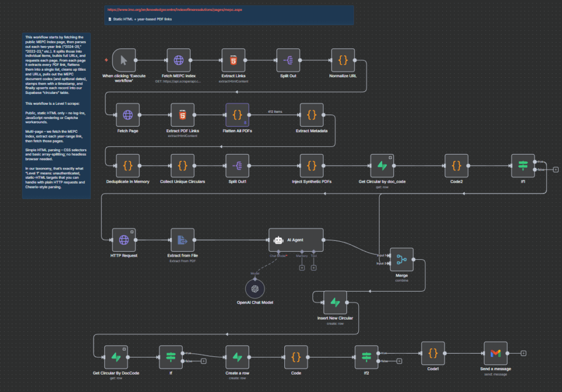Image resolution: width=562 pixels, height=392 pixels.
Task: Select the Normalize URL code node
Action: [343, 60]
